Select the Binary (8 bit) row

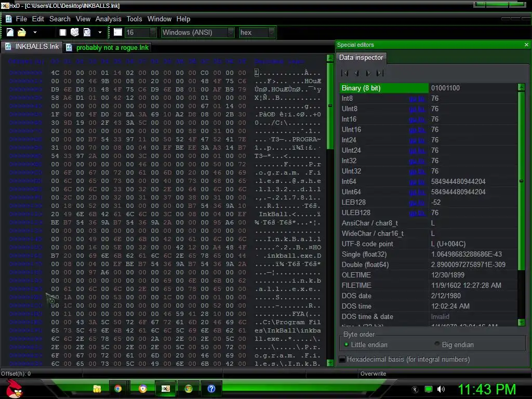tap(428, 88)
